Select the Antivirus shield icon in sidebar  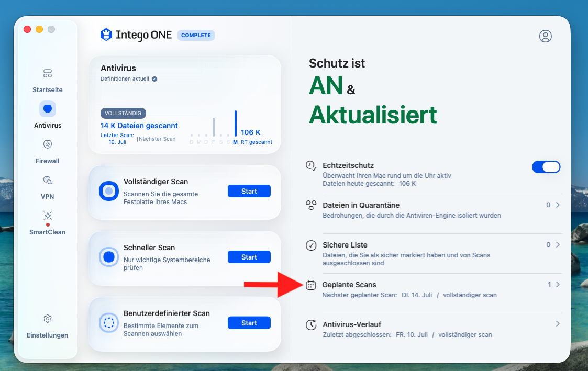(48, 109)
